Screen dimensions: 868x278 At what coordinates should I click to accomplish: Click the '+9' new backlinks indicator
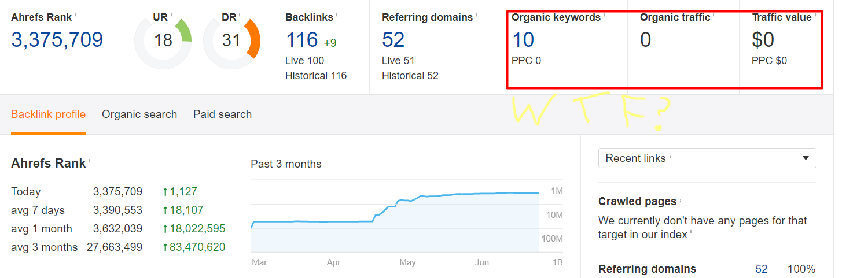coord(330,43)
